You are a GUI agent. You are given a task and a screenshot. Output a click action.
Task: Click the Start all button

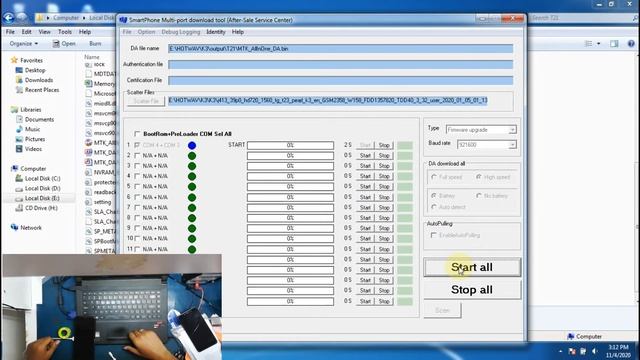click(x=472, y=267)
